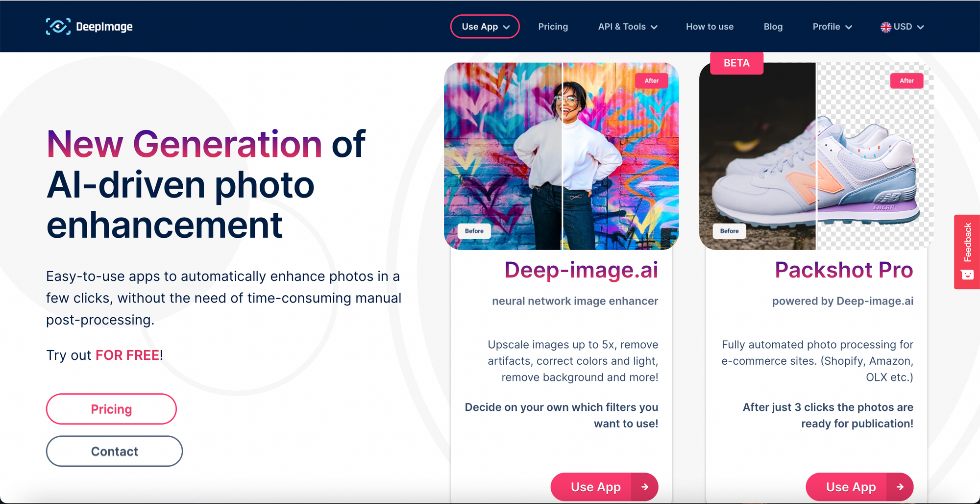Select the Profile menu label
Viewport: 980px width, 504px height.
point(826,26)
